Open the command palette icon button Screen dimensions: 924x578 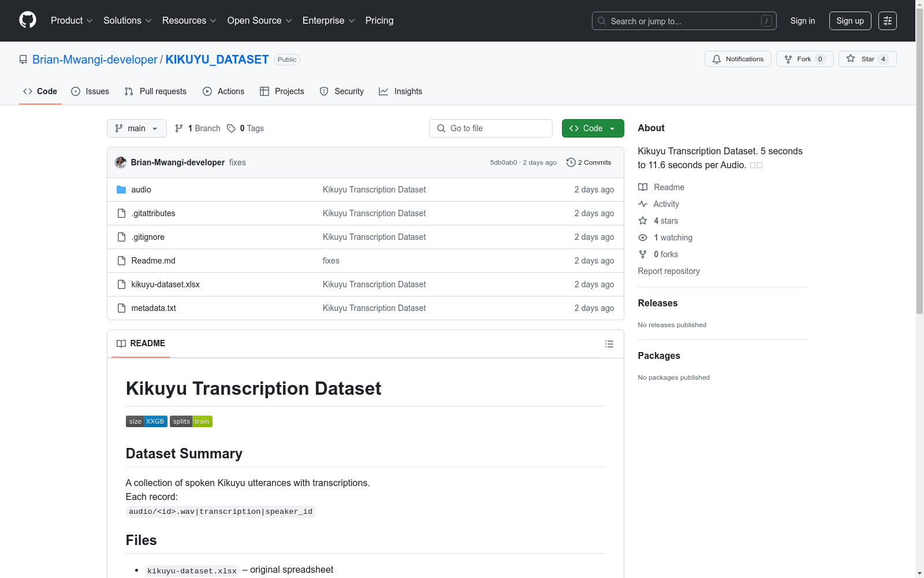(x=888, y=21)
